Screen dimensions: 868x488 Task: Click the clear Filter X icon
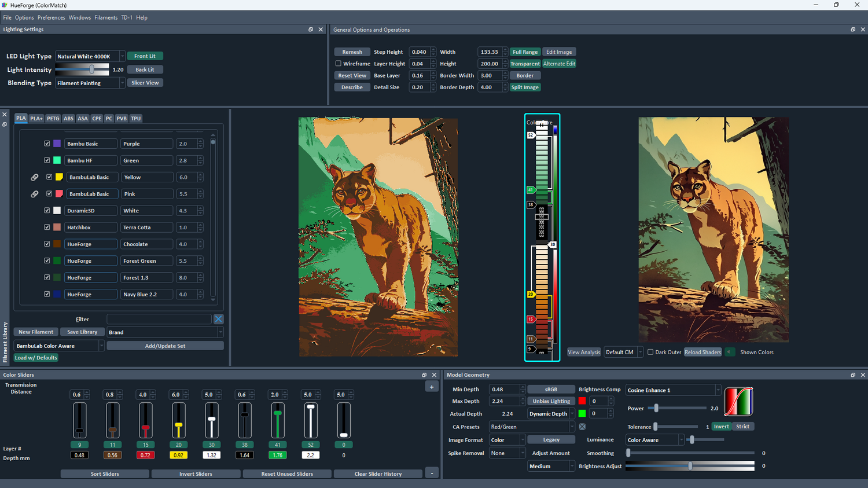(x=219, y=318)
